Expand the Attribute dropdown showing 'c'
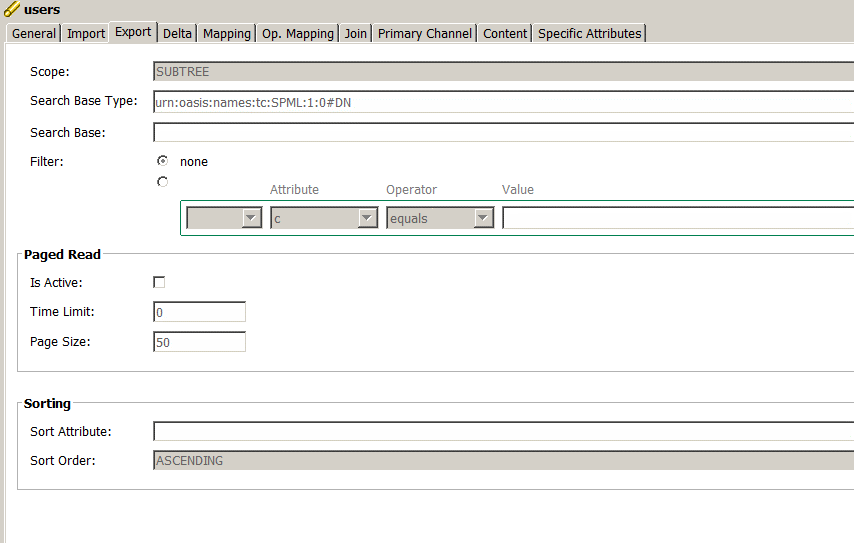The height and width of the screenshot is (543, 854). (x=367, y=218)
